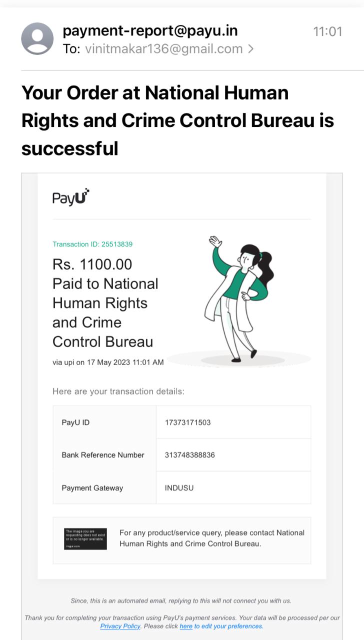
Task: Click the broken image placeholder
Action: 85,538
